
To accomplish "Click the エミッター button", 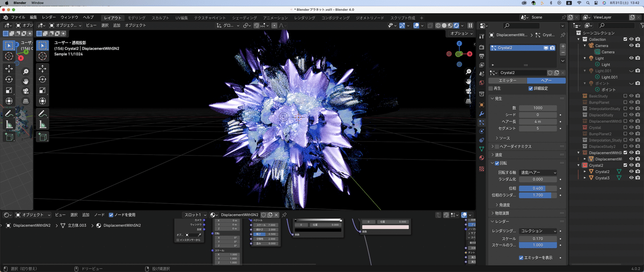I will (x=508, y=81).
